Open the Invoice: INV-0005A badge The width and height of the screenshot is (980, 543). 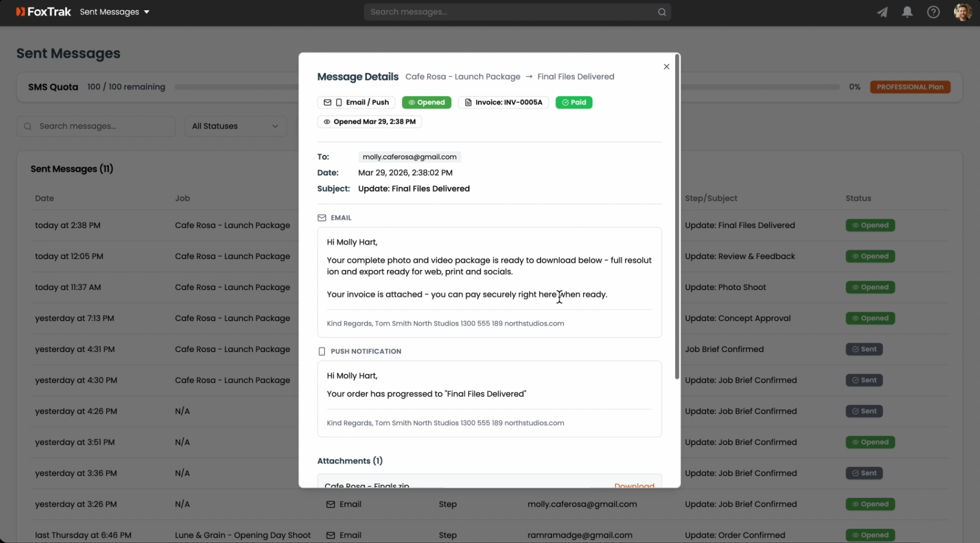(504, 102)
